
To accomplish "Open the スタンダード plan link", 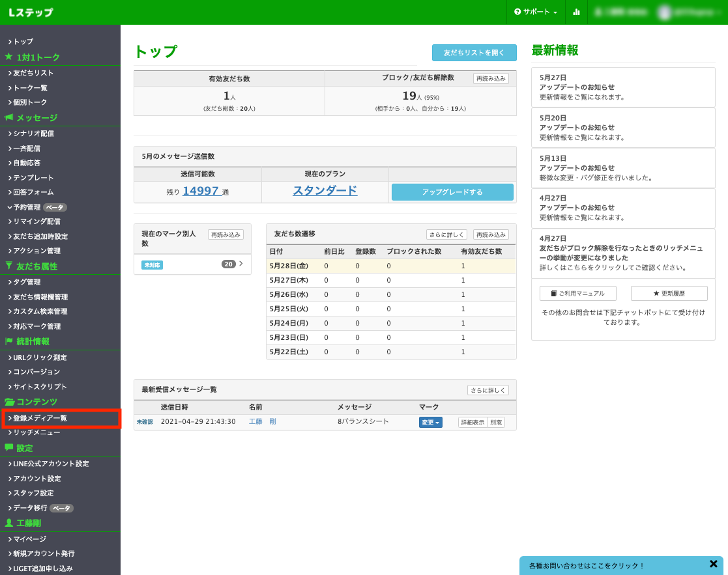I will pyautogui.click(x=325, y=191).
